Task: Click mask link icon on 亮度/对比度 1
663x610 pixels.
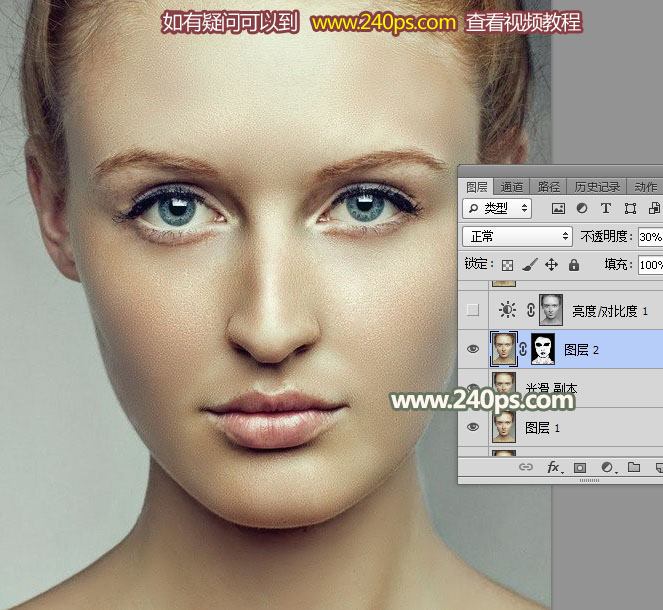Action: [531, 310]
